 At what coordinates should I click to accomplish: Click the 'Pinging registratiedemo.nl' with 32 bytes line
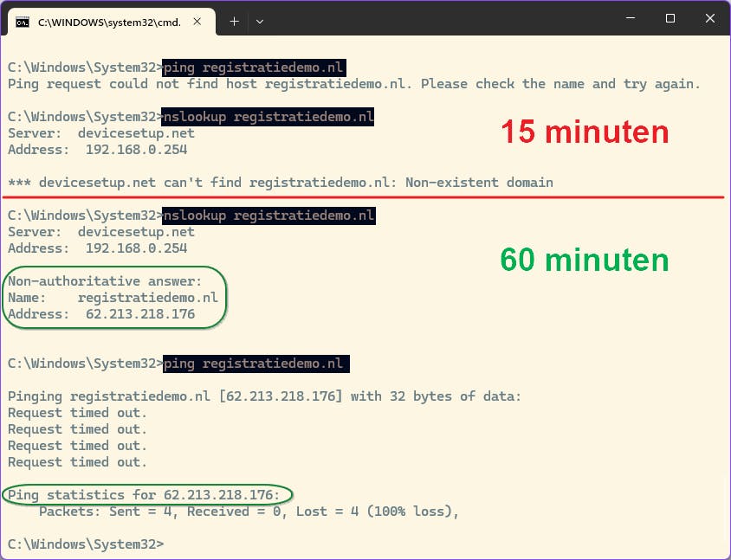pos(264,396)
